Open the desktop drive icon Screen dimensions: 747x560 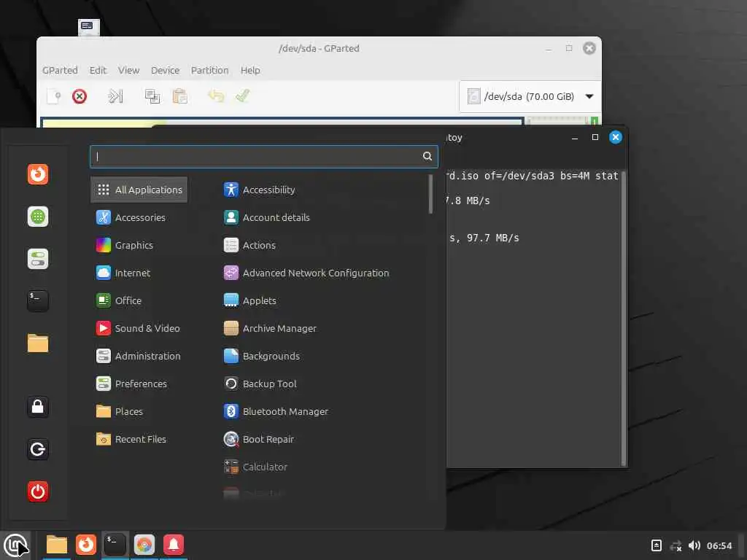[88, 27]
